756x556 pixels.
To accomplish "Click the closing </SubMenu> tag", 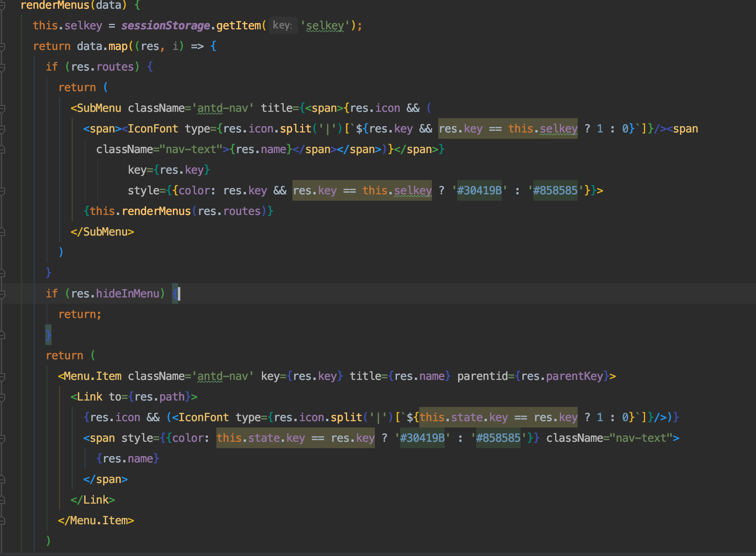I will (102, 232).
